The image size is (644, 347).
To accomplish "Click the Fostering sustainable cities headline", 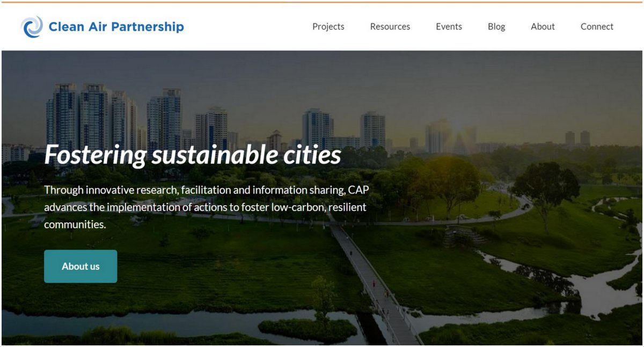I will 193,155.
